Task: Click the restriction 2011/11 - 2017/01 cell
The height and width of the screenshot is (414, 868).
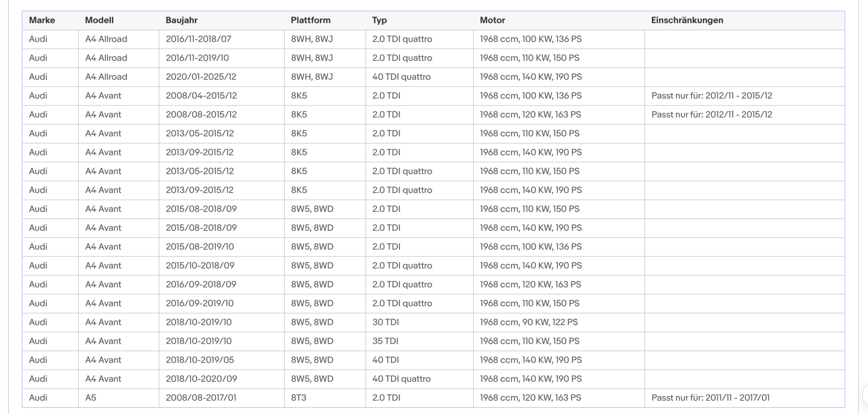Action: [x=745, y=398]
